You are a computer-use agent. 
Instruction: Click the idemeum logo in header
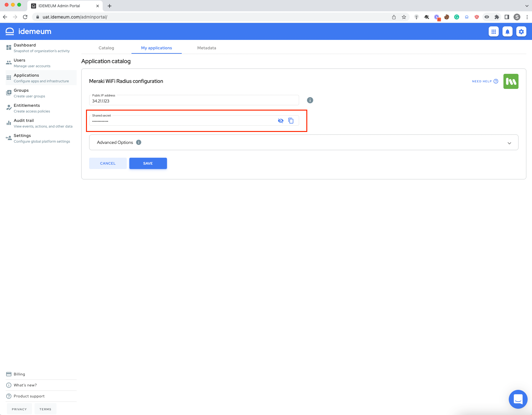click(x=29, y=31)
